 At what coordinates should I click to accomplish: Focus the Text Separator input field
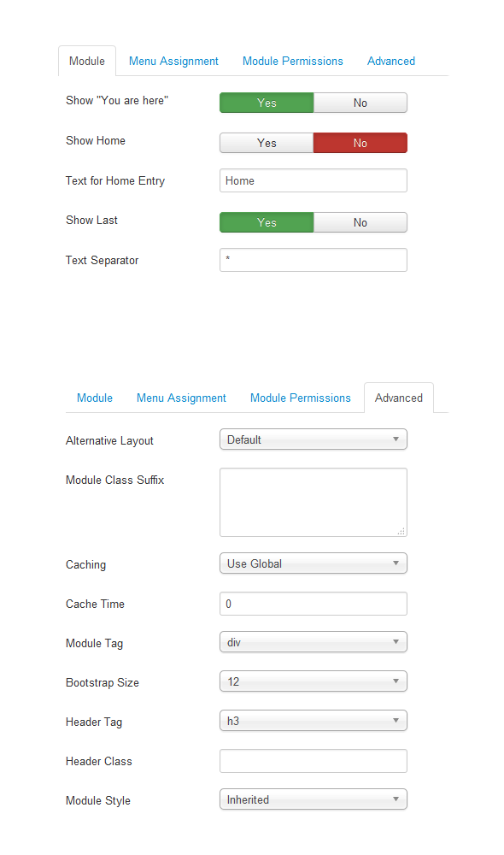pyautogui.click(x=314, y=260)
